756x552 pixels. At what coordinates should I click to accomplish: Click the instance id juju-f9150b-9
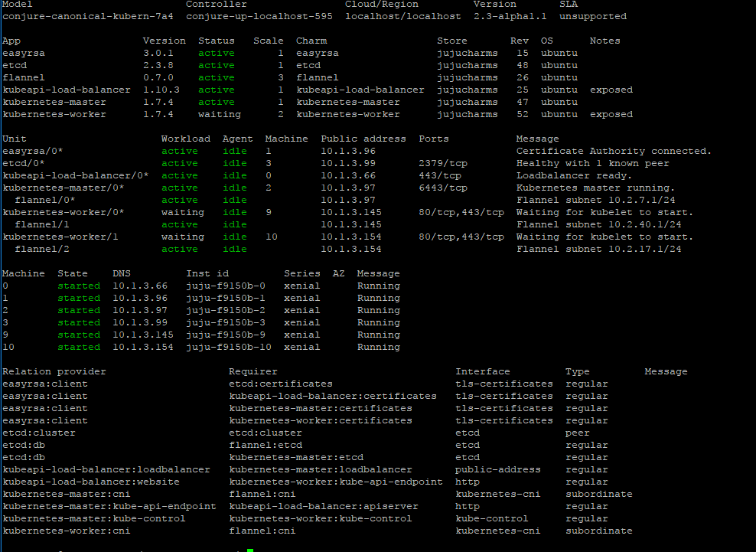coord(226,335)
